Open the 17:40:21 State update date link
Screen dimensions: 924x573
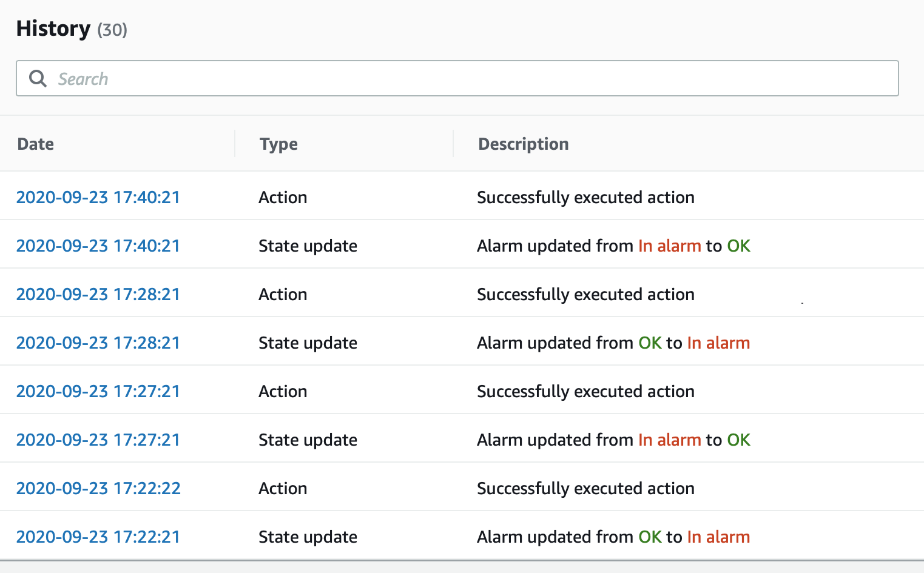(x=98, y=246)
